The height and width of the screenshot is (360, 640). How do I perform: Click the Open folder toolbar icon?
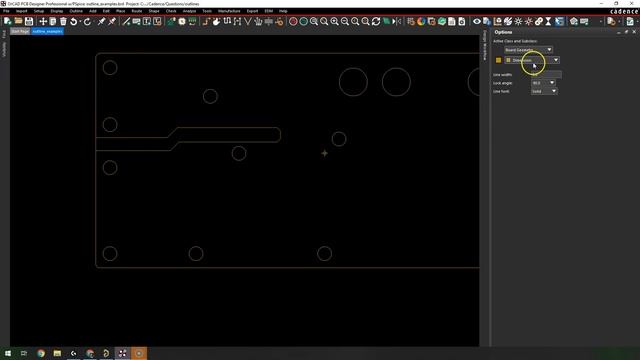point(18,21)
